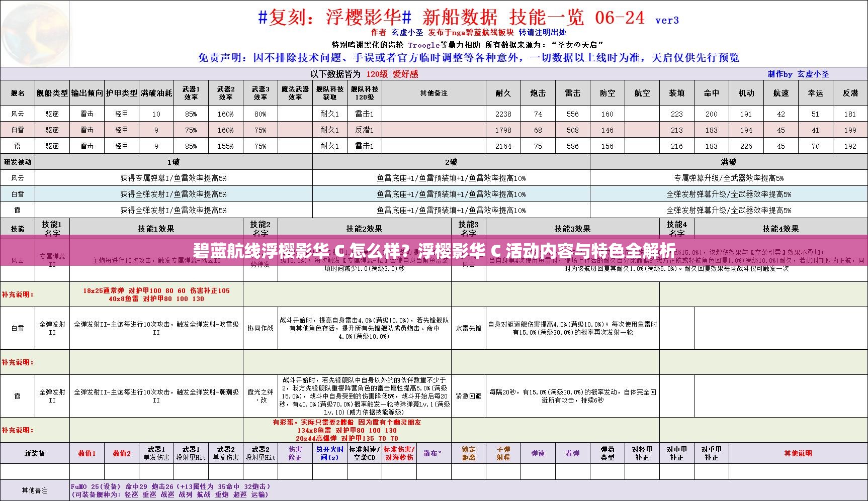Viewport: 868px width, 501px height.
Task: Click the 霞 ship name cell
Action: [18, 146]
